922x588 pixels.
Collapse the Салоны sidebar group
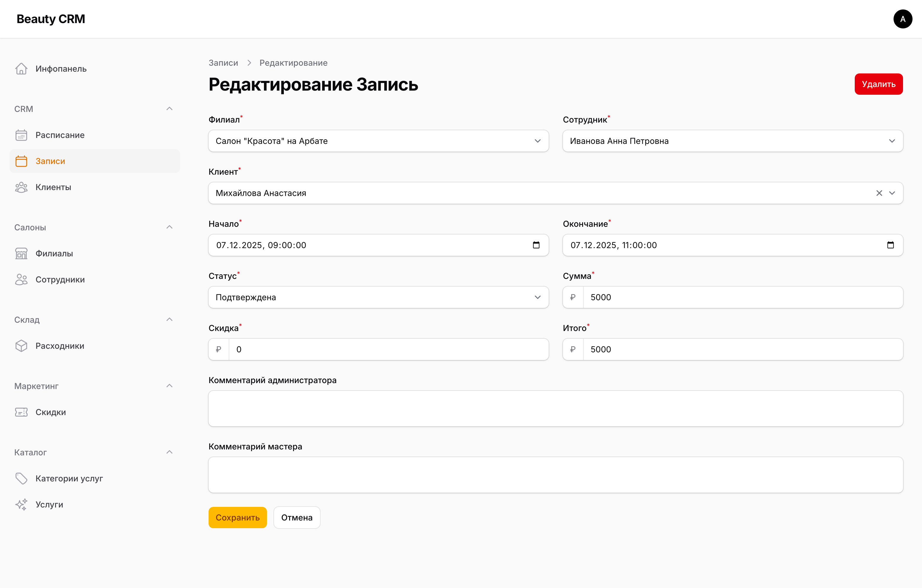click(x=169, y=227)
